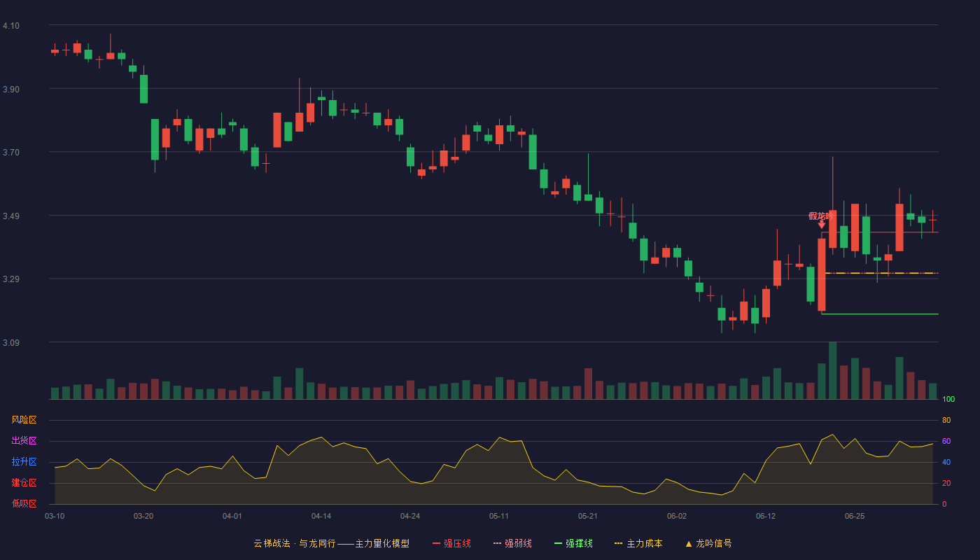
Task: Click the magenta 60 indicator scale label
Action: (946, 441)
